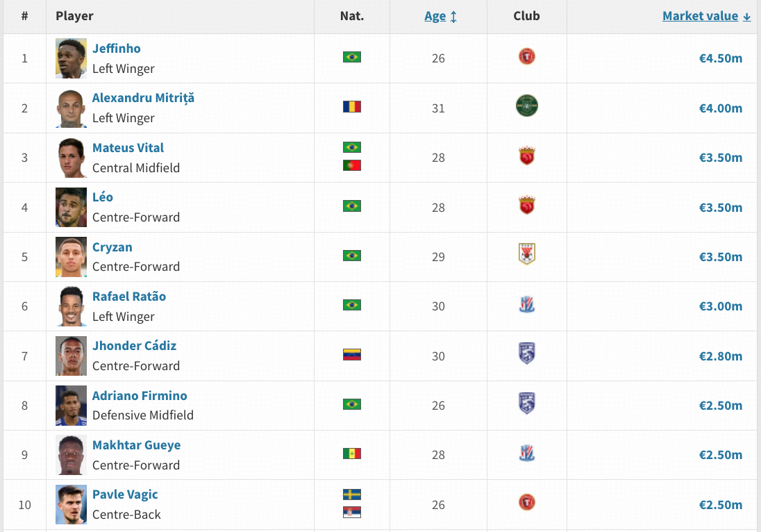Viewport: 761px width, 532px height.
Task: Open Jeffinho's player profile link
Action: (117, 49)
